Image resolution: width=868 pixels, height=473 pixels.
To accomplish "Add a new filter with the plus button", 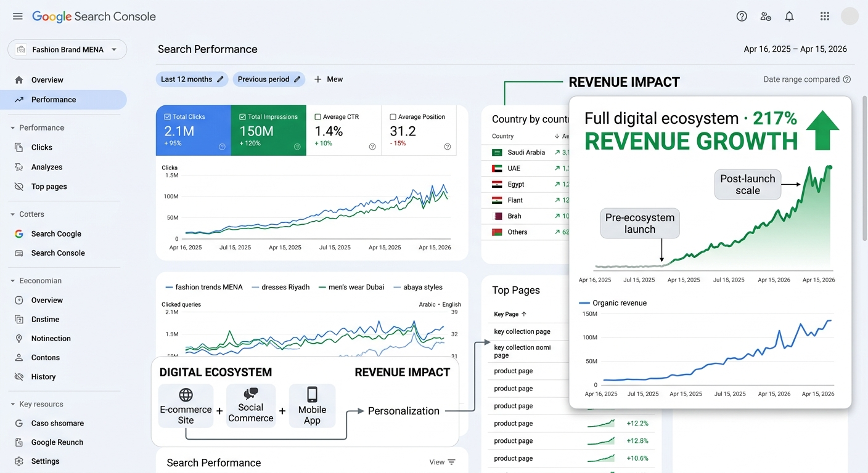I will click(329, 79).
